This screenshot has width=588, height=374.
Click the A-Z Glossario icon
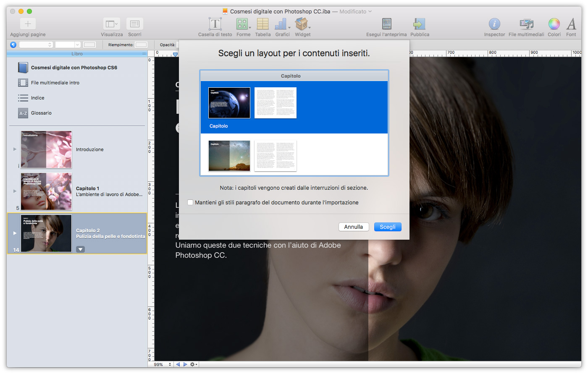23,113
